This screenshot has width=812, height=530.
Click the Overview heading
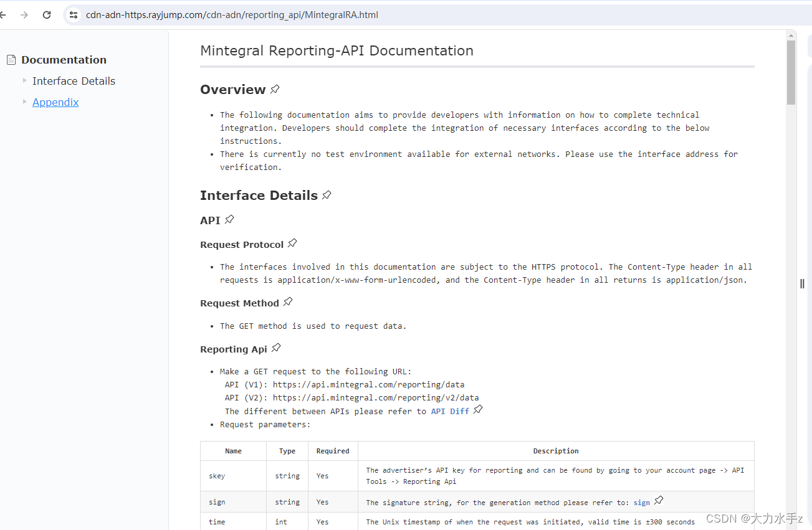click(233, 90)
